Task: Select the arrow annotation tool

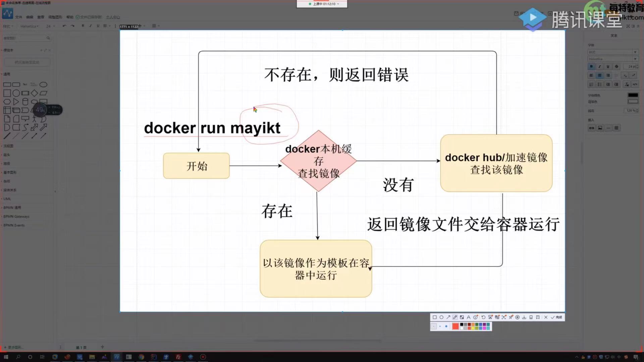Action: pos(448,317)
